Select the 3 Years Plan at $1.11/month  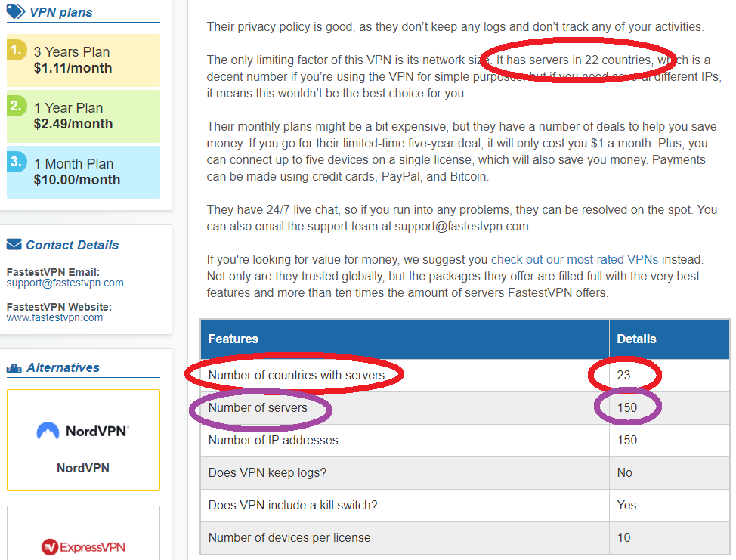pyautogui.click(x=83, y=60)
